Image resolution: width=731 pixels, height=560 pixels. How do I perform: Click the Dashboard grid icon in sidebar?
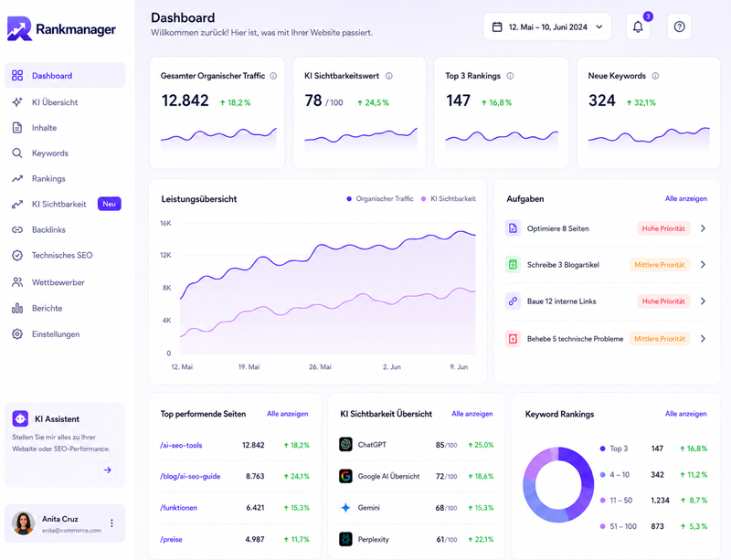tap(17, 76)
